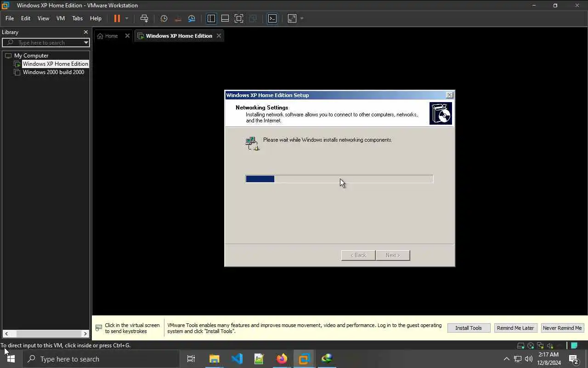This screenshot has width=588, height=368.
Task: Open Visual Studio Code from the taskbar
Action: pyautogui.click(x=237, y=359)
